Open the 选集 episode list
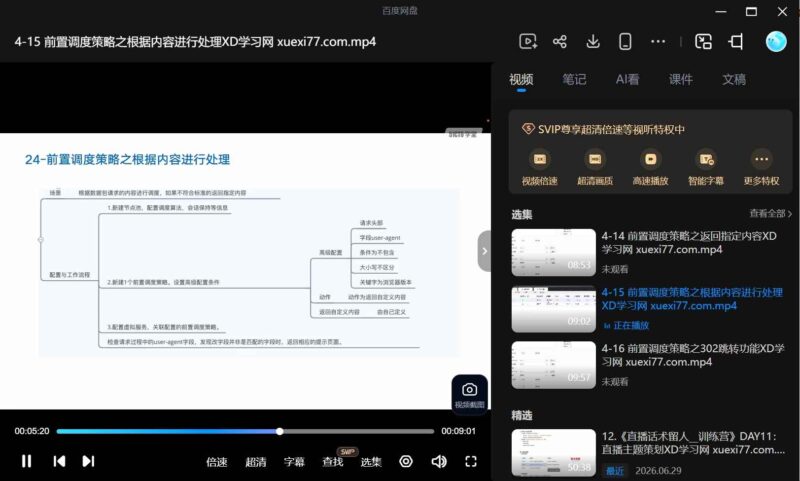 (371, 462)
